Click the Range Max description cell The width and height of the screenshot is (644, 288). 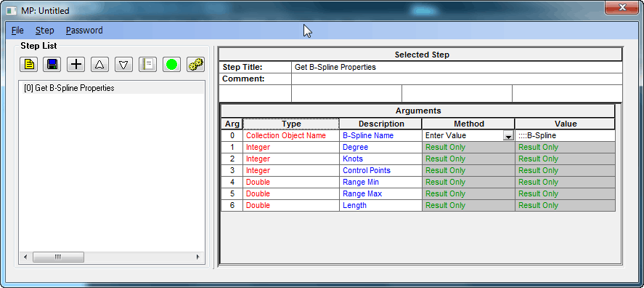(x=380, y=193)
